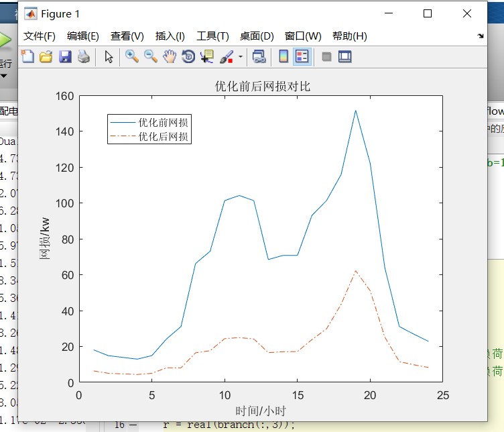The width and height of the screenshot is (504, 432).
Task: Activate the Zoom Out magnifier tool
Action: click(150, 56)
